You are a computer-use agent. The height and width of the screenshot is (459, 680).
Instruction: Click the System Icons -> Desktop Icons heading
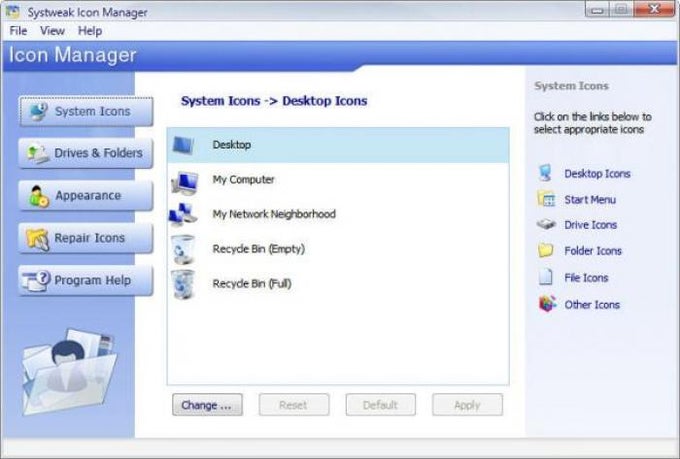(274, 101)
